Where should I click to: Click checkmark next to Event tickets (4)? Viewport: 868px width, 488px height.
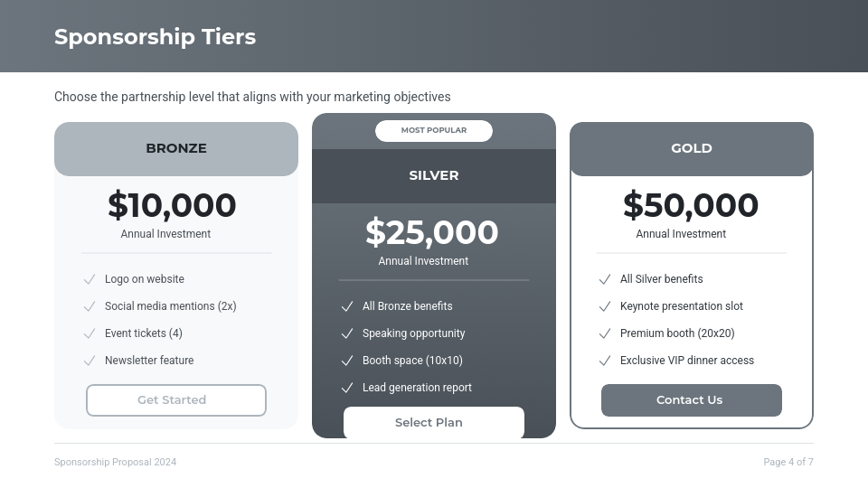coord(90,333)
